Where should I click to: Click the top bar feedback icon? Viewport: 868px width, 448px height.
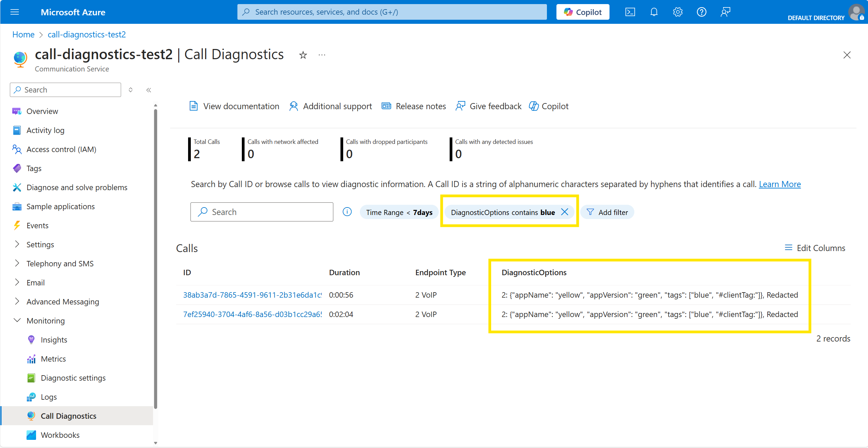click(x=725, y=12)
